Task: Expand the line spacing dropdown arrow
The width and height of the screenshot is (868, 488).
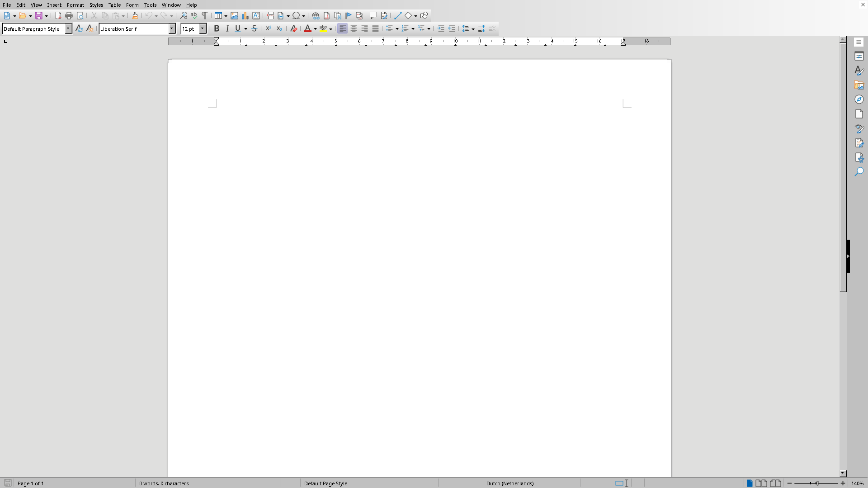Action: [x=473, y=29]
